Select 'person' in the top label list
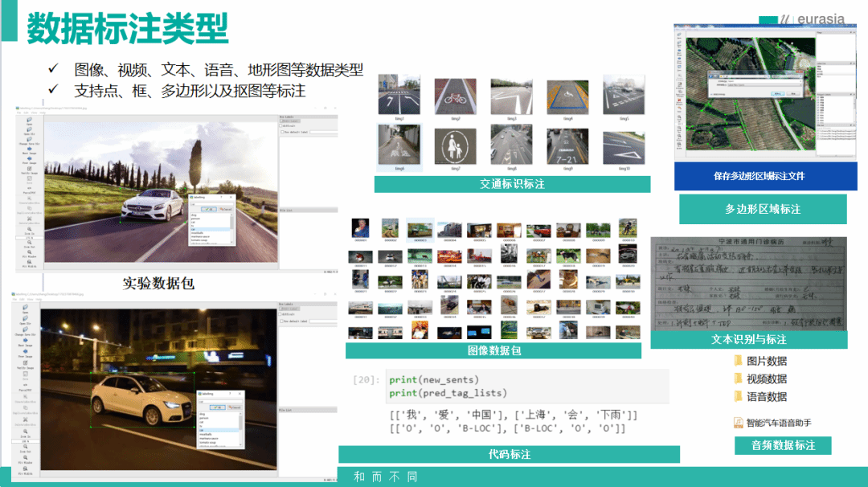 195,219
